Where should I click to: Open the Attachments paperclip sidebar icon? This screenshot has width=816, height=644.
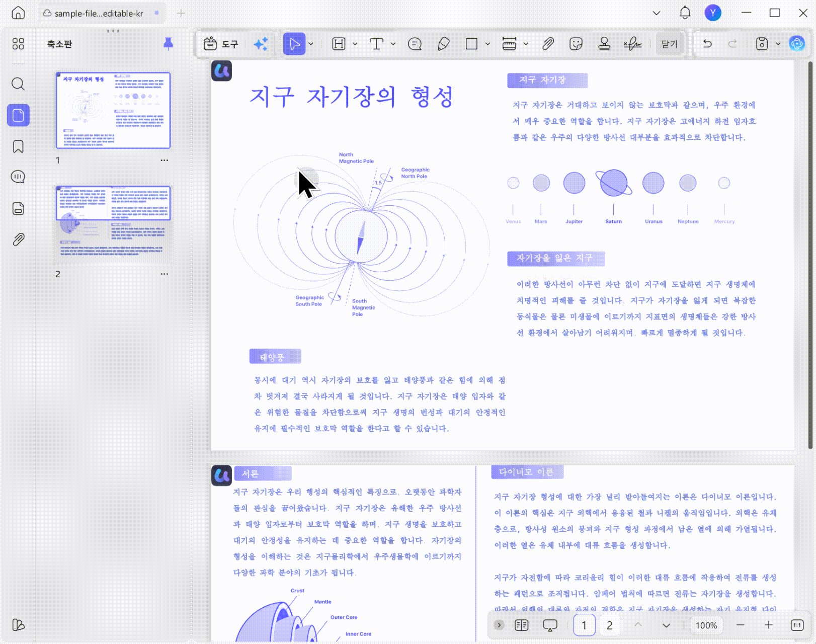pyautogui.click(x=18, y=239)
